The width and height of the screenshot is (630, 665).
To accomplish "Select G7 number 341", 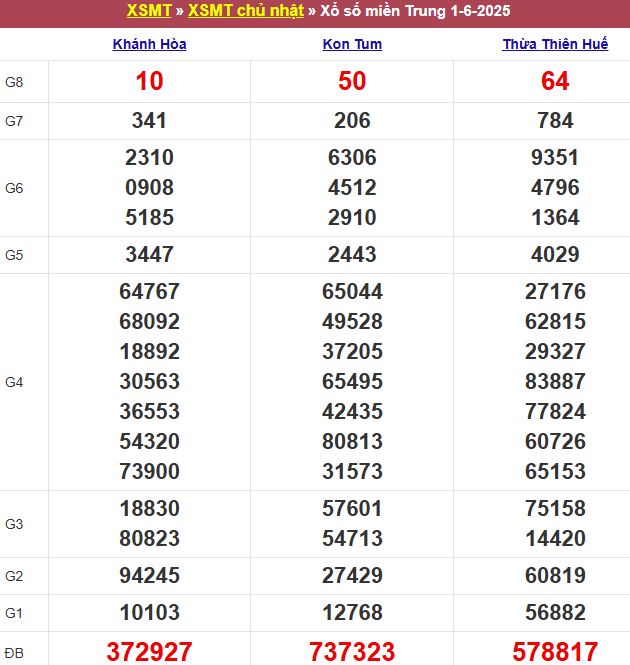I will 149,120.
